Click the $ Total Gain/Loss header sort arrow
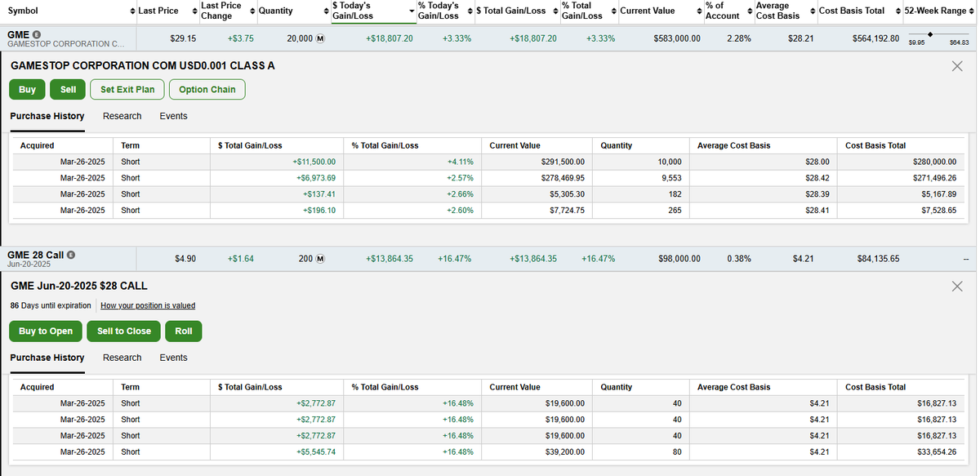 click(555, 11)
